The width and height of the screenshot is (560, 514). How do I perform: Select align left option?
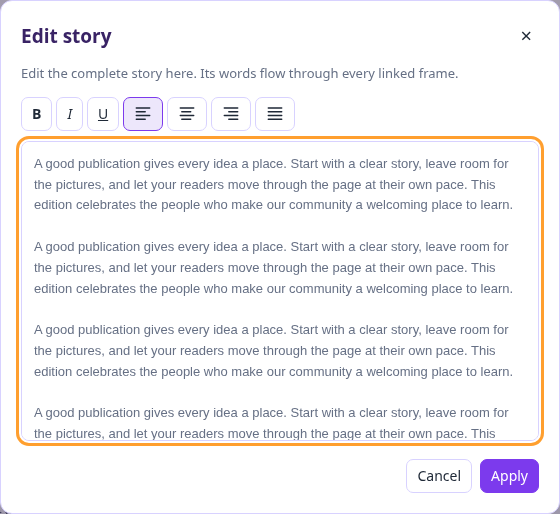tap(143, 114)
